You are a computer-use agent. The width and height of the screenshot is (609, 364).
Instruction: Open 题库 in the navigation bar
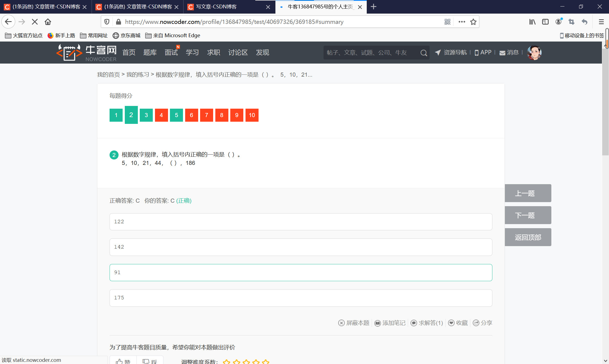(150, 52)
